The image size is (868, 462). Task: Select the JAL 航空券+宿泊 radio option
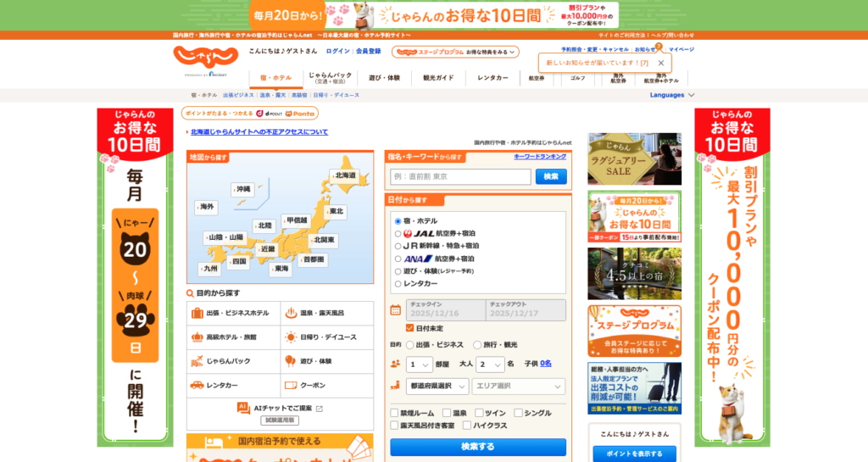point(398,233)
